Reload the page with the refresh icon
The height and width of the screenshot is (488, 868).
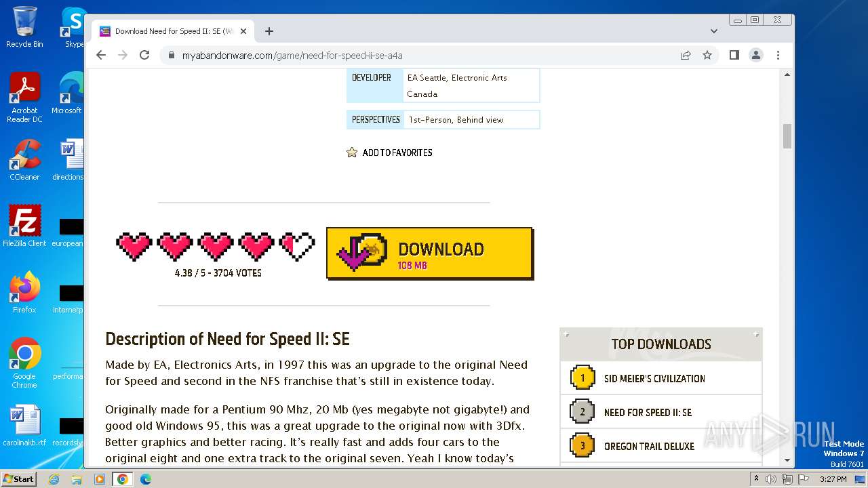[x=144, y=55]
